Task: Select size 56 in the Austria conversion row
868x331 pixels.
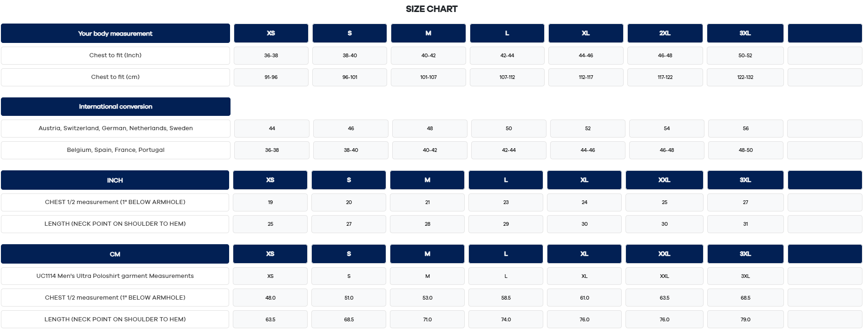Action: click(745, 128)
